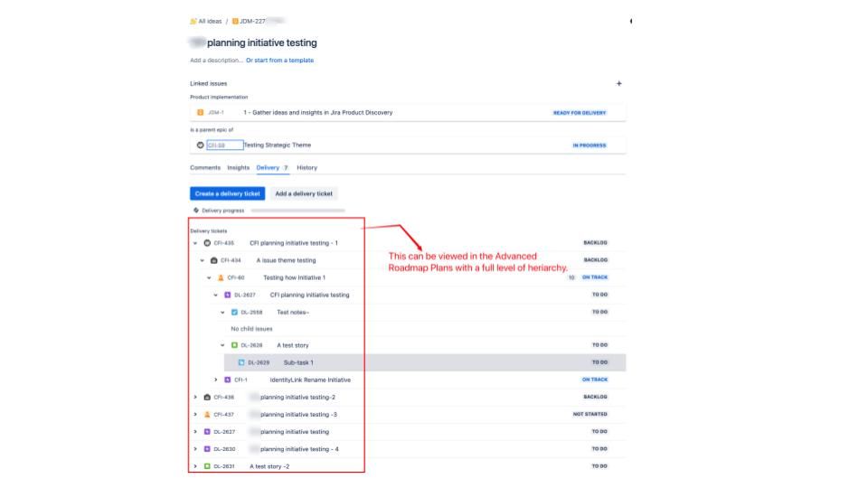Click the CFI-59 issue type icon
Screen dimensions: 868x488
(201, 145)
